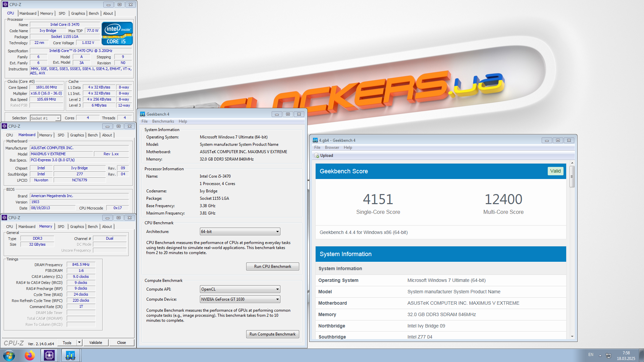Viewport: 644px width, 362px height.
Task: Open the Architecture 64-bit dropdown
Action: [x=240, y=232]
